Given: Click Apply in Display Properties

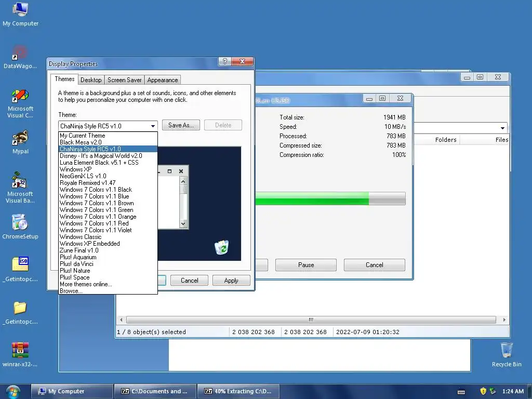Looking at the screenshot, I should [231, 281].
